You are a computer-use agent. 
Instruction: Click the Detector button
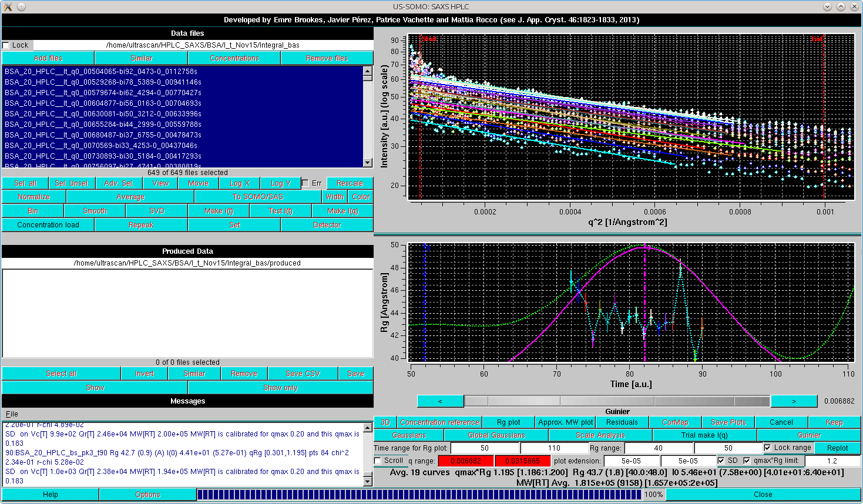point(327,225)
